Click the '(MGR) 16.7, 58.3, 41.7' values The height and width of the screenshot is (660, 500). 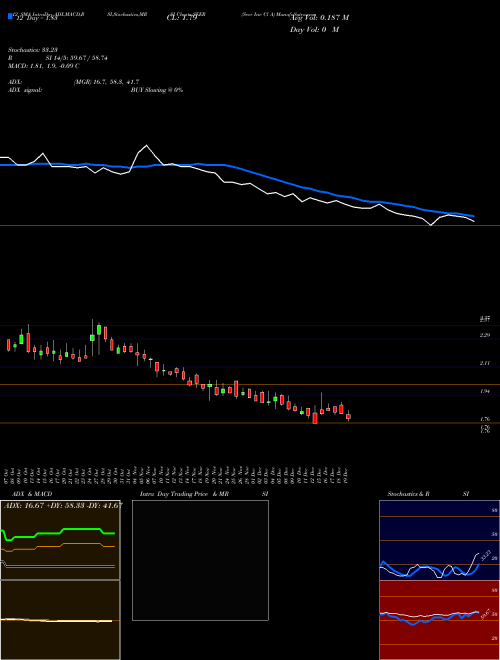click(x=106, y=82)
